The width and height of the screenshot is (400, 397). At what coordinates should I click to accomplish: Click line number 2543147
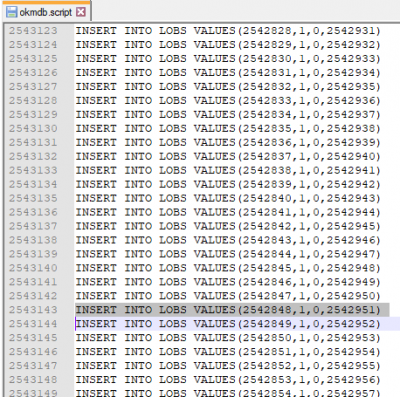[x=33, y=366]
